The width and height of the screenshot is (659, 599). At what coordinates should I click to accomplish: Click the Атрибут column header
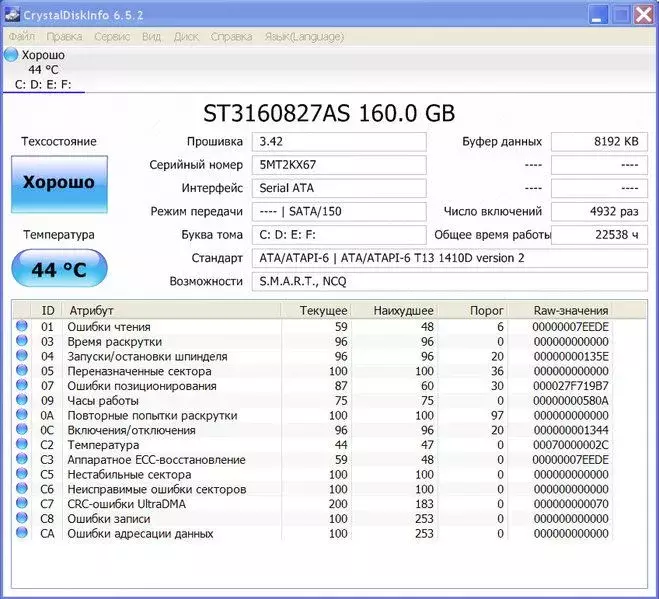(x=171, y=311)
